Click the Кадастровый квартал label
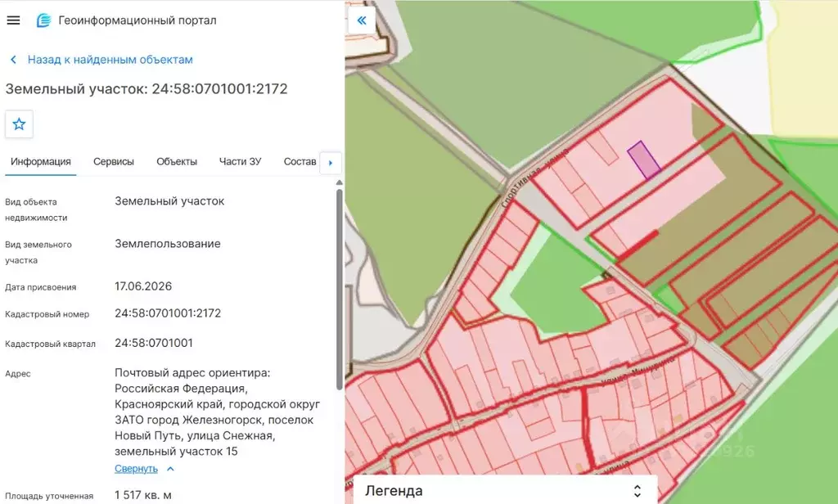 pos(50,344)
